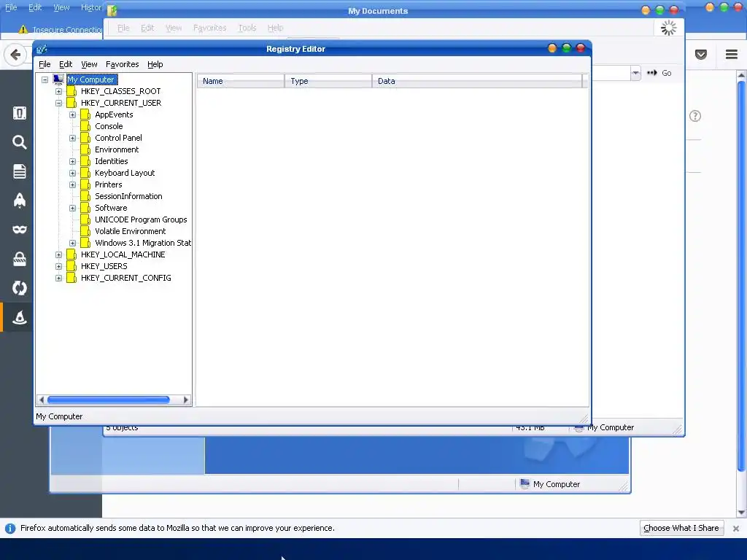The height and width of the screenshot is (560, 747).
Task: Click the tree pane horizontal scrollbar thumb
Action: [x=108, y=400]
